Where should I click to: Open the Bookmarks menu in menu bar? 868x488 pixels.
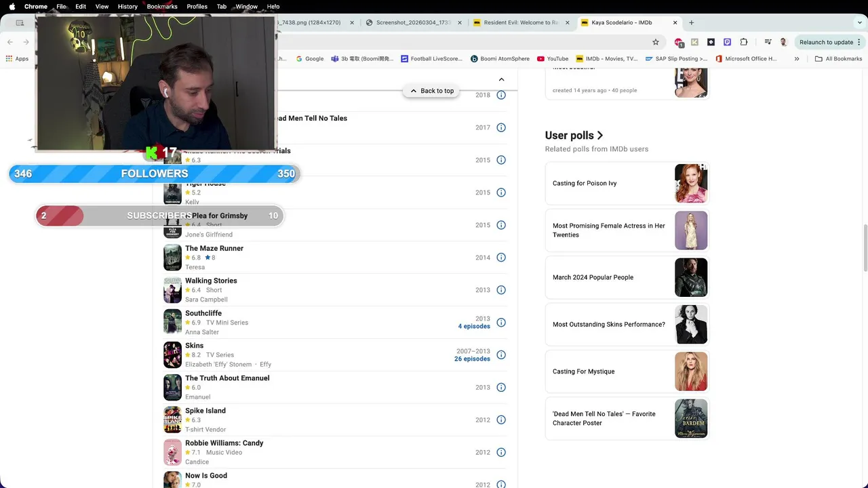[162, 6]
